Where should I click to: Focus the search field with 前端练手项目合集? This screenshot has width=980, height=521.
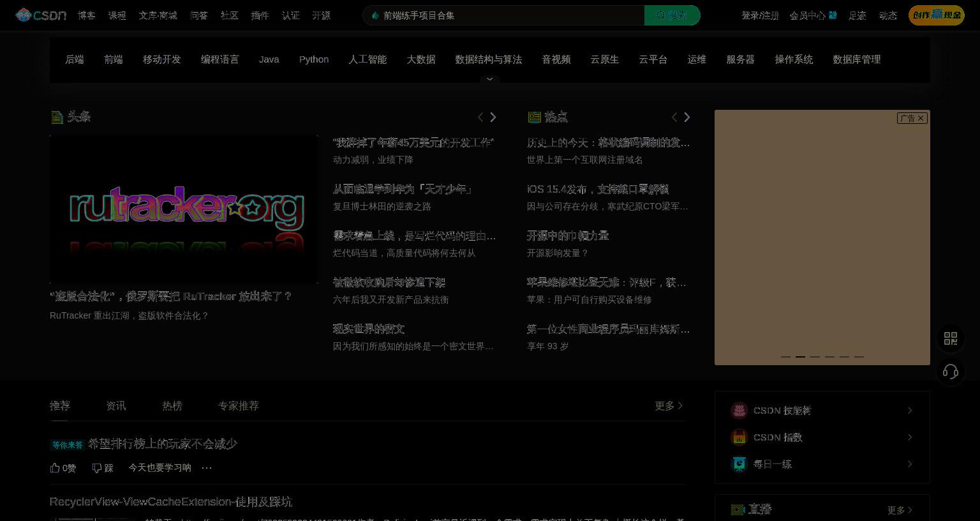[503, 15]
